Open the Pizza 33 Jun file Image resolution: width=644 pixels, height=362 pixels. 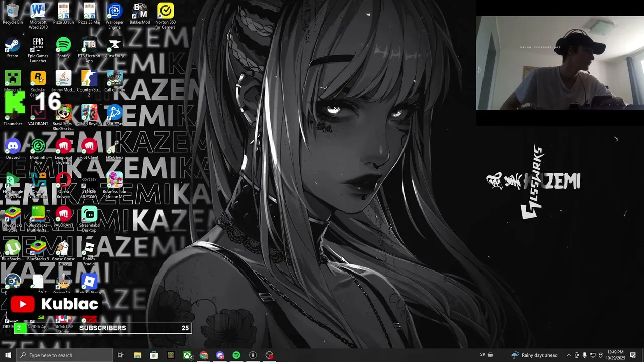[x=63, y=14]
